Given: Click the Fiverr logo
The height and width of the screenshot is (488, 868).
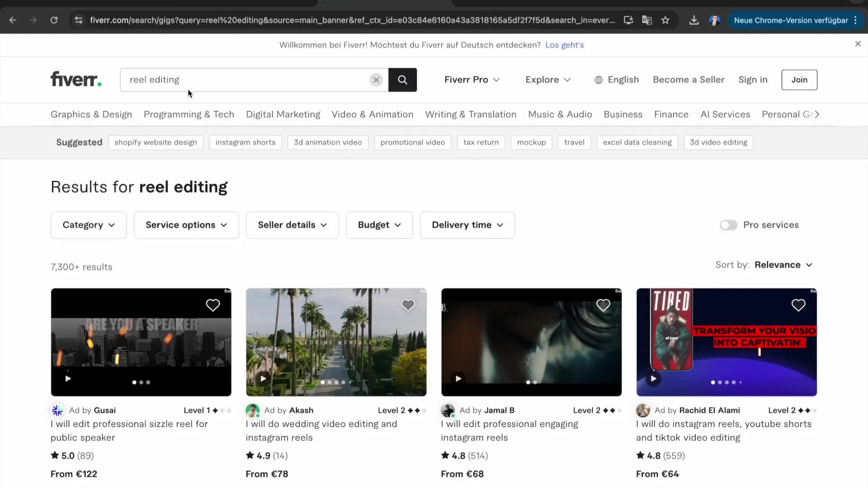Looking at the screenshot, I should [75, 79].
